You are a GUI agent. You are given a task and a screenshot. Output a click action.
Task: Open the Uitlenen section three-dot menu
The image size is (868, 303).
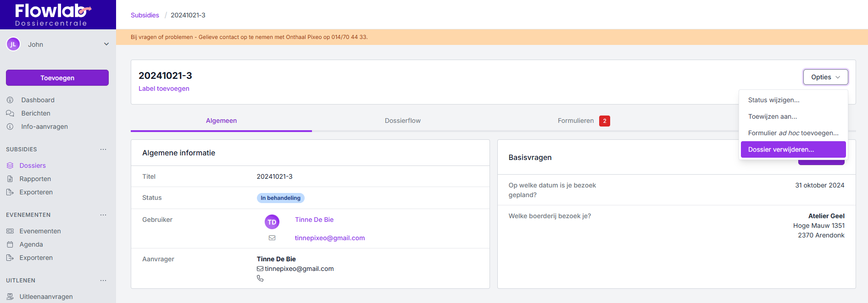[103, 281]
